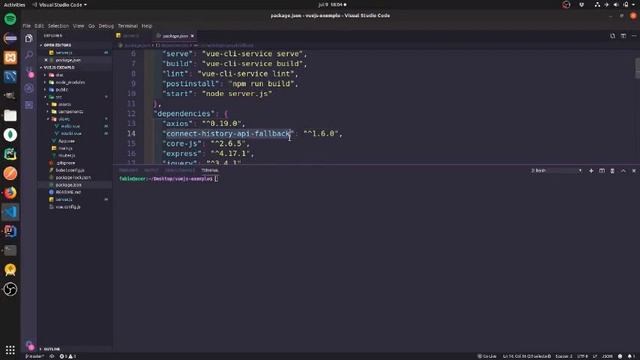The width and height of the screenshot is (640, 360).
Task: Open the Search view in activity bar
Action: point(29,55)
